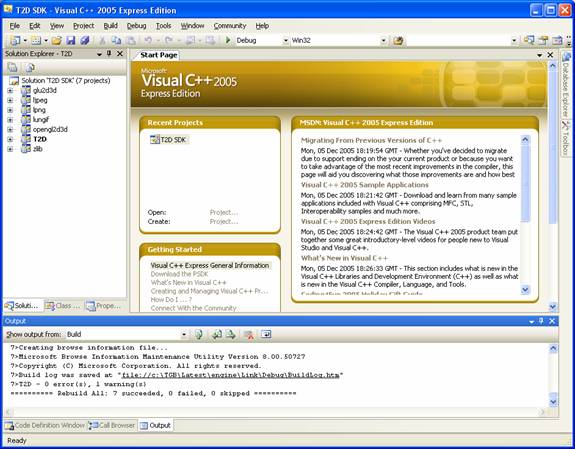Open the Find combo box dropdown arrow
The width and height of the screenshot is (575, 449).
coord(514,40)
